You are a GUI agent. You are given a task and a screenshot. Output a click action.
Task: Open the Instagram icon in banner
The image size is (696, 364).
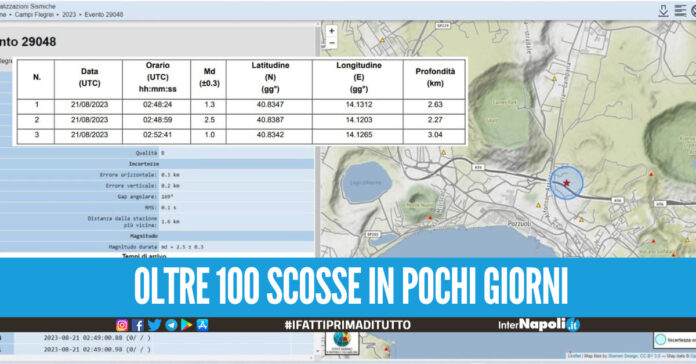(122, 325)
